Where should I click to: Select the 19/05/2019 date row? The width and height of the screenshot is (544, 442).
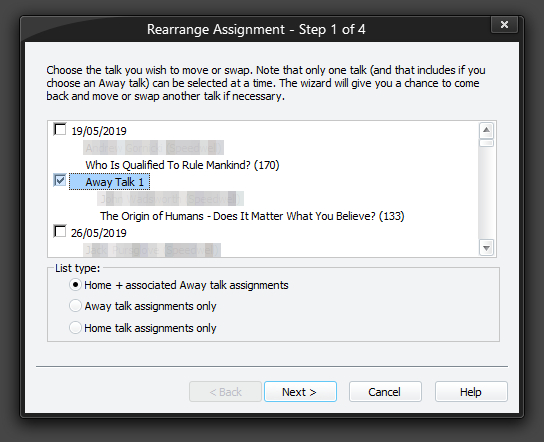click(x=99, y=131)
